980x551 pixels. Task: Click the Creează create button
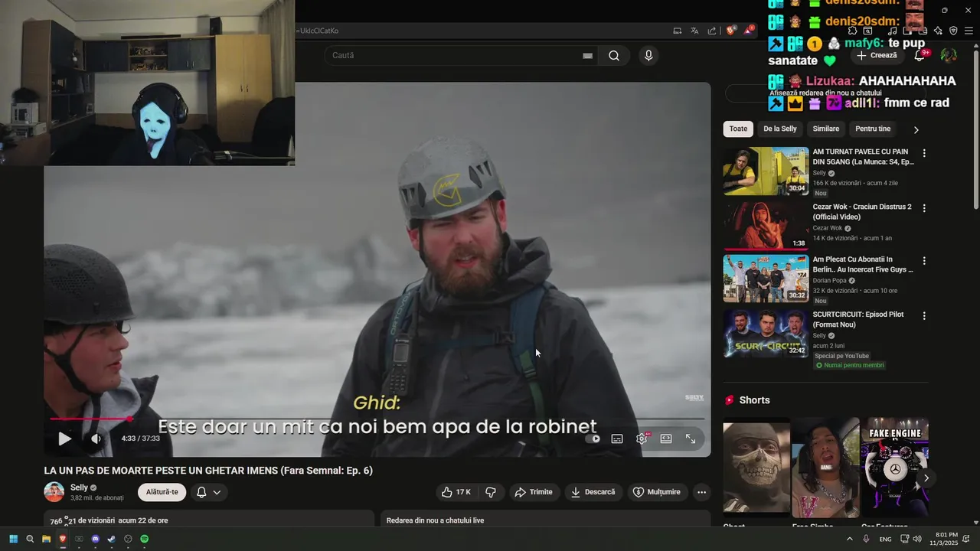coord(877,55)
